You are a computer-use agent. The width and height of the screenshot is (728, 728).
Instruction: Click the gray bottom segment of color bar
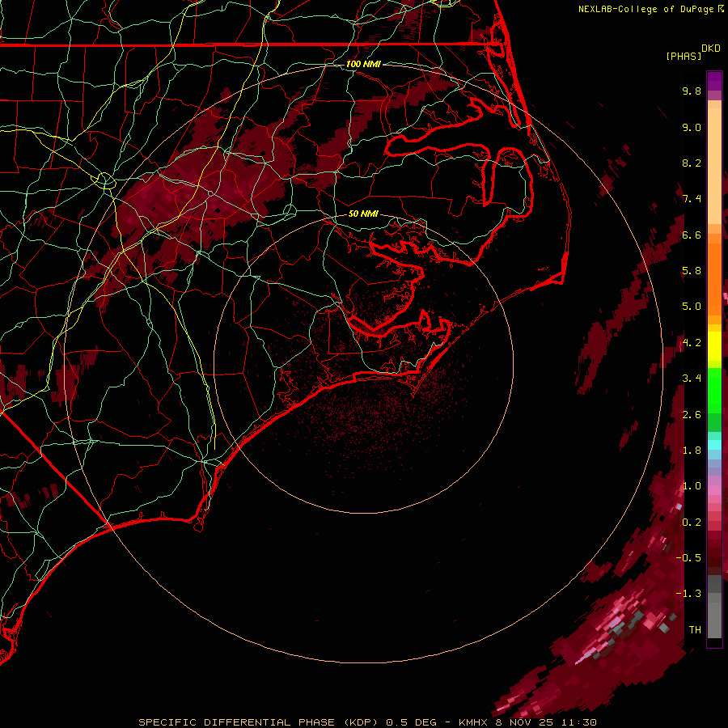(714, 617)
